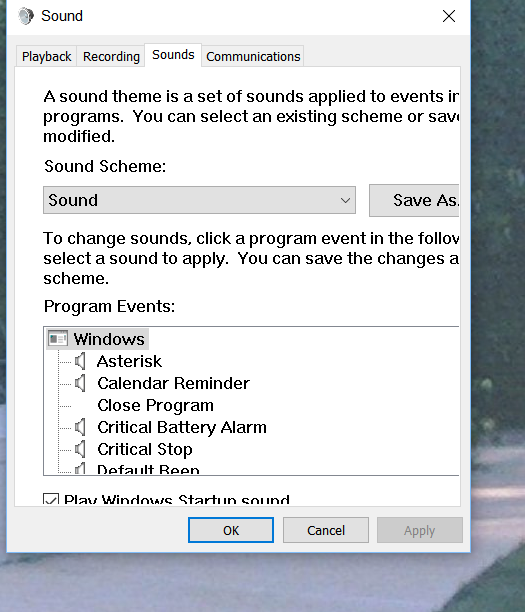Image resolution: width=525 pixels, height=612 pixels.
Task: Toggle the Play Windows Startup sound checkbox
Action: [51, 499]
